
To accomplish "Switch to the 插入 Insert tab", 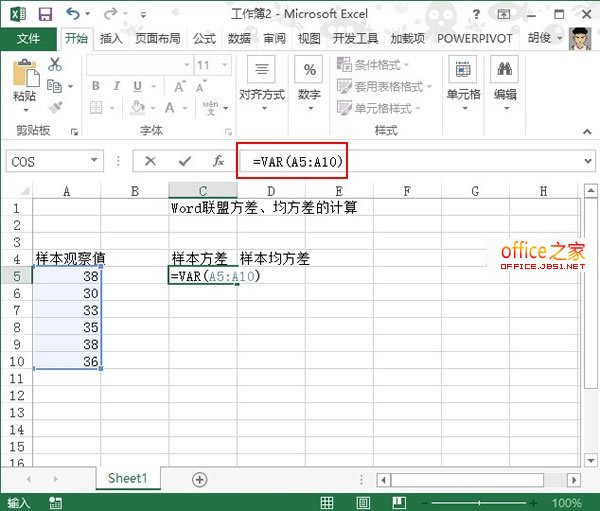I will click(x=111, y=38).
